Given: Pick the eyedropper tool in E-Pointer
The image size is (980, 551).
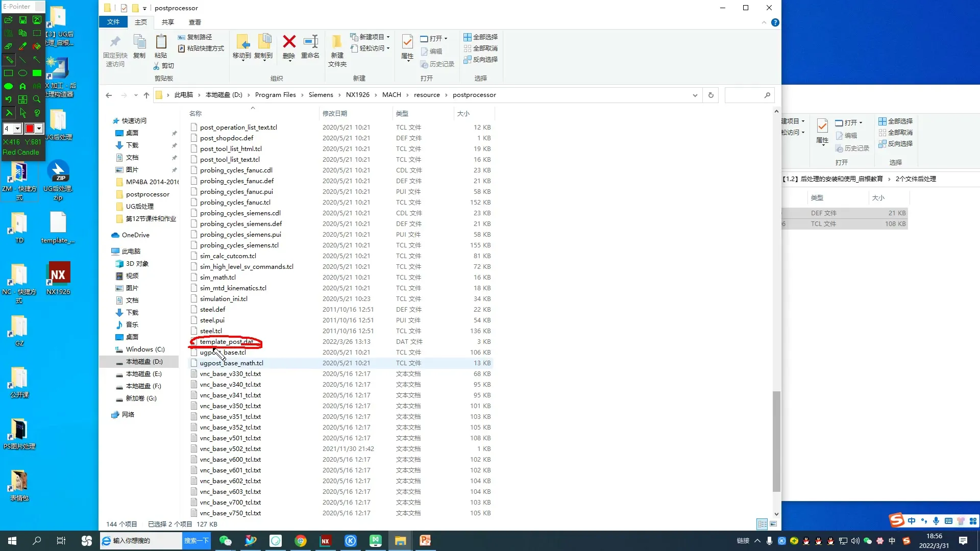Looking at the screenshot, I should 22,46.
